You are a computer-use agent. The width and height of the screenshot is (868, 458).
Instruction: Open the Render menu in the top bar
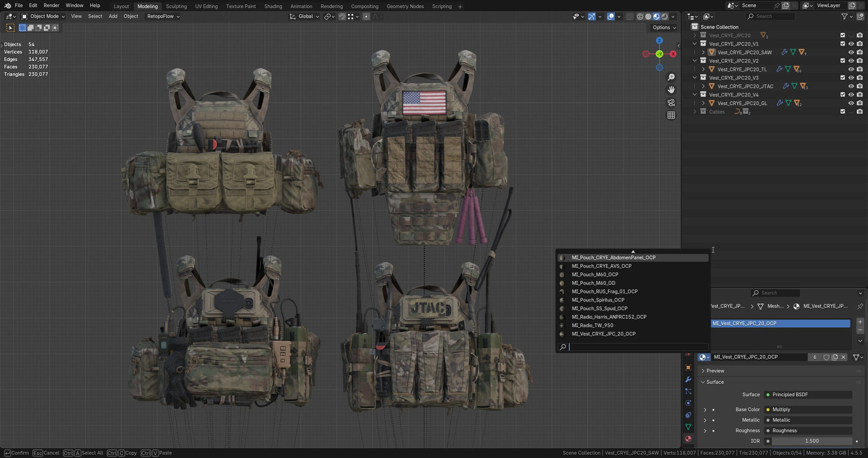pos(52,6)
